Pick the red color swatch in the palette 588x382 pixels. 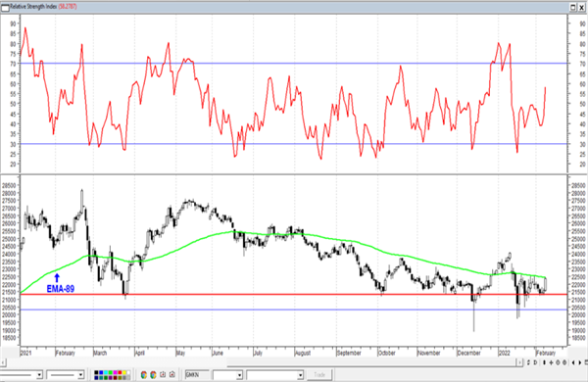[120, 372]
